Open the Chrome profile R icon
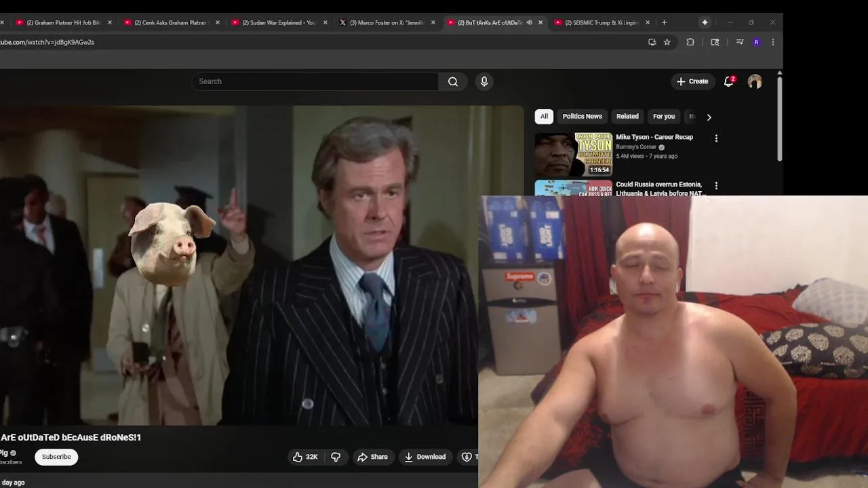 756,42
